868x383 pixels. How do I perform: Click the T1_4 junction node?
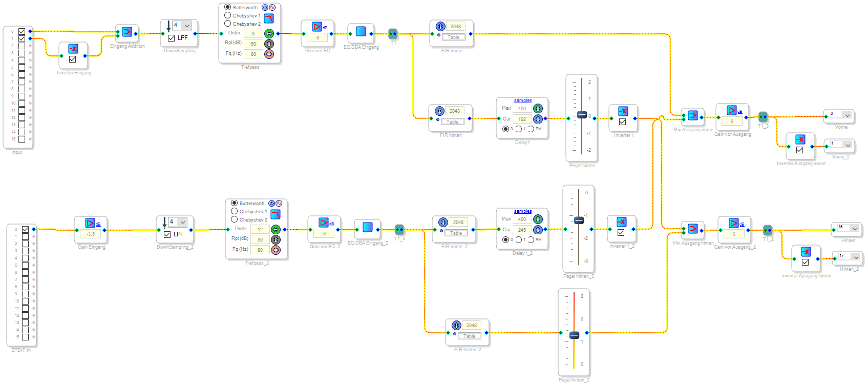(x=399, y=230)
